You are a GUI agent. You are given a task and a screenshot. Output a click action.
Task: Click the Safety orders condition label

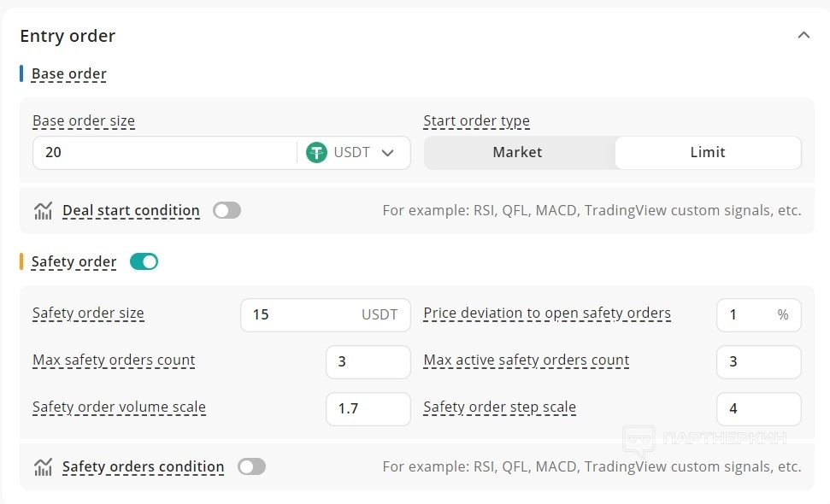tap(143, 466)
